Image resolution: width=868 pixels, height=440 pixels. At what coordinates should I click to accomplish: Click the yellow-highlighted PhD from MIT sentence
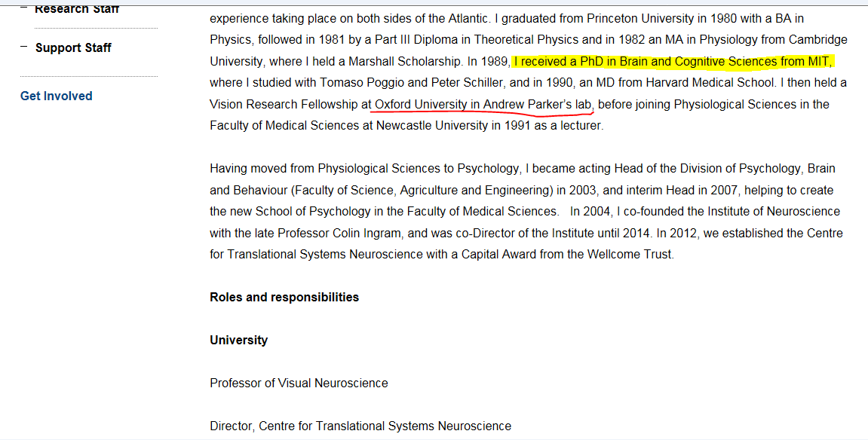click(673, 61)
